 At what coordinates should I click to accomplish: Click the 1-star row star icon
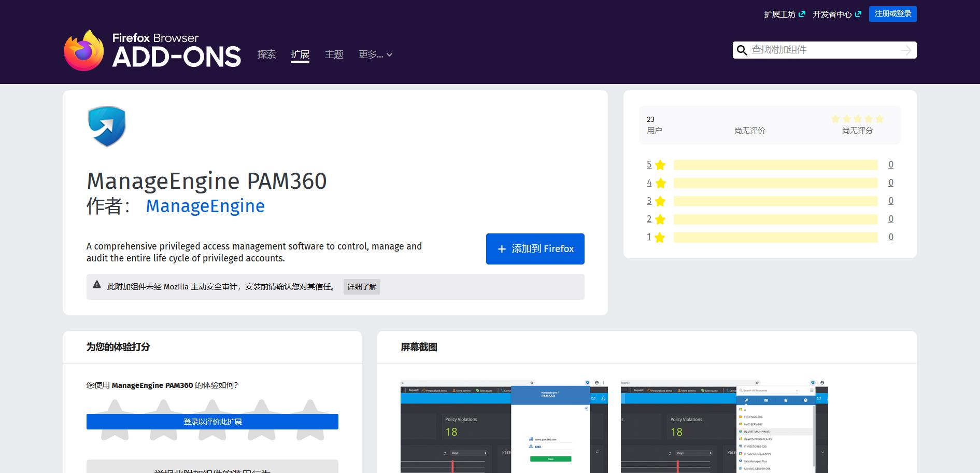tap(660, 238)
